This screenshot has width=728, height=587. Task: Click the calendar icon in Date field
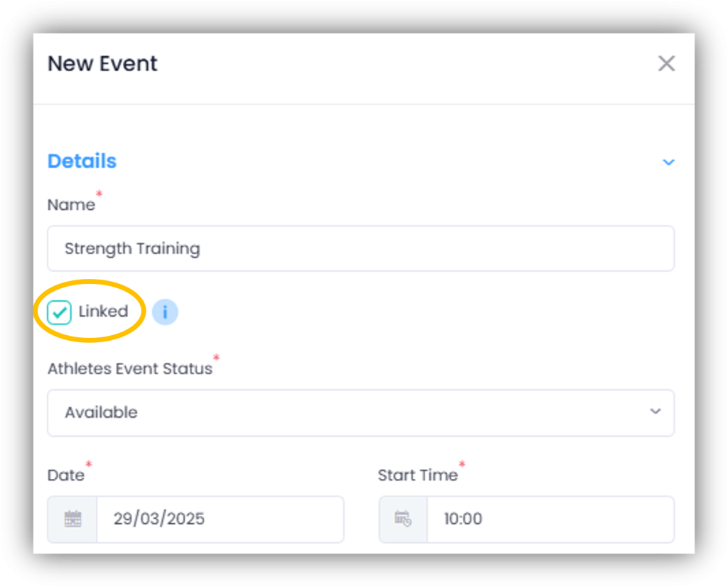73,519
